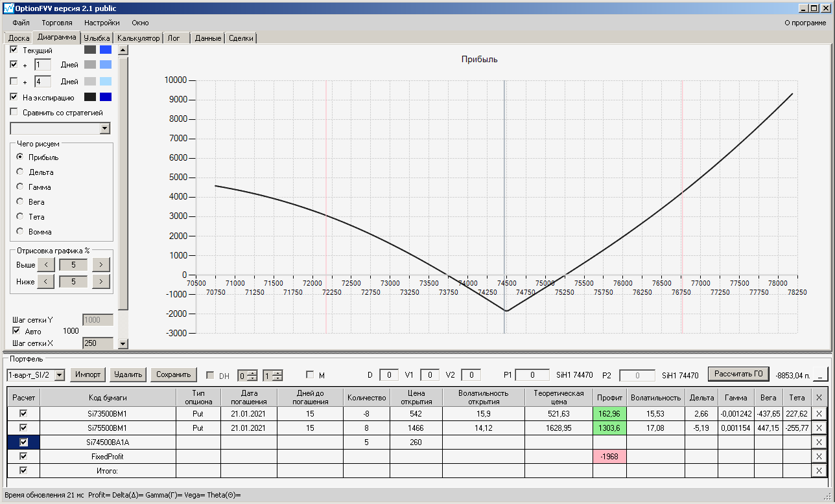Click the X button in the Итого row
The height and width of the screenshot is (504, 835).
tap(819, 470)
